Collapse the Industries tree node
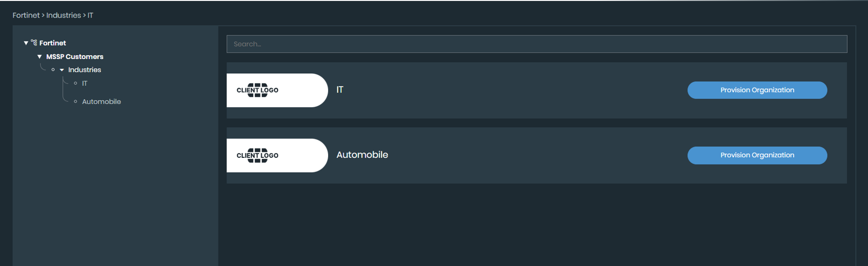 click(x=62, y=70)
